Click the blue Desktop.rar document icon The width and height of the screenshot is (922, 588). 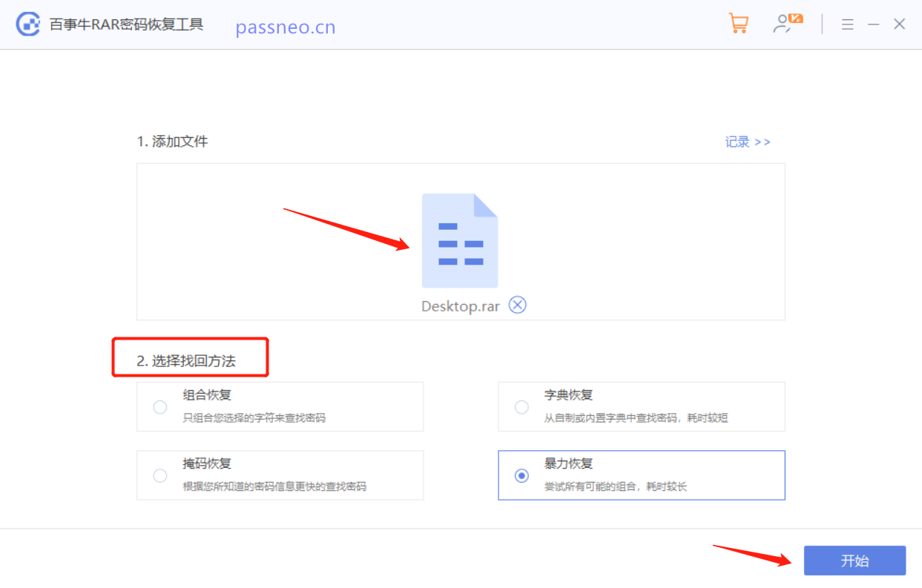459,240
